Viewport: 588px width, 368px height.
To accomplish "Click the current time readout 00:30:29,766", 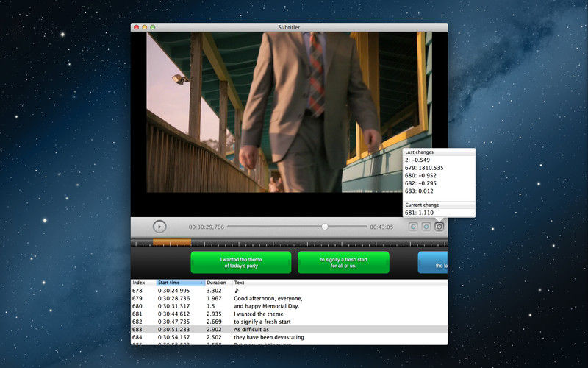I will [x=207, y=227].
